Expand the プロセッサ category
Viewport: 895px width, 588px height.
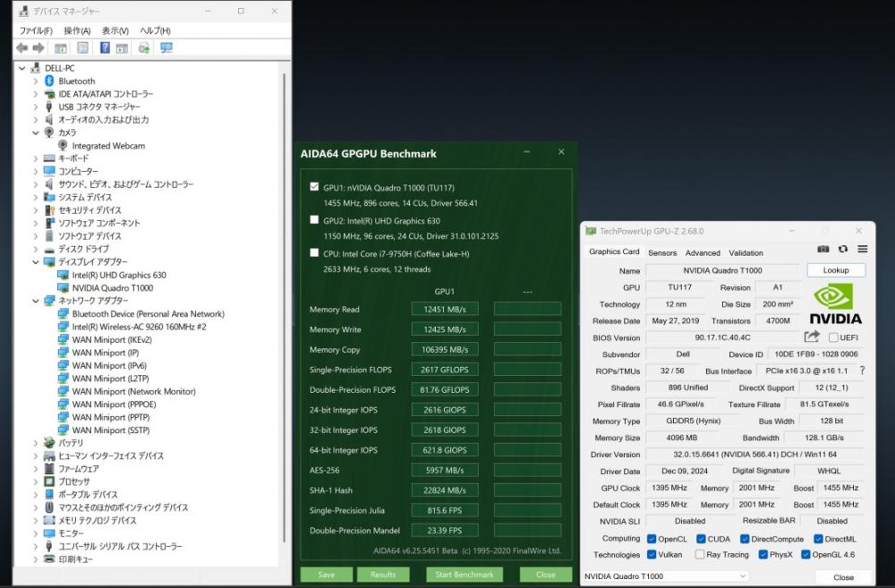36,481
